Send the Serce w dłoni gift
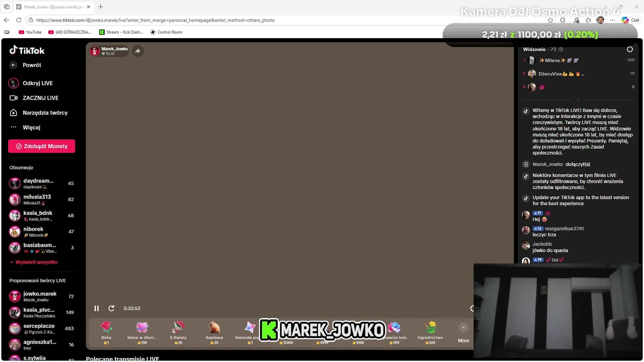The width and height of the screenshot is (644, 362). tap(142, 332)
